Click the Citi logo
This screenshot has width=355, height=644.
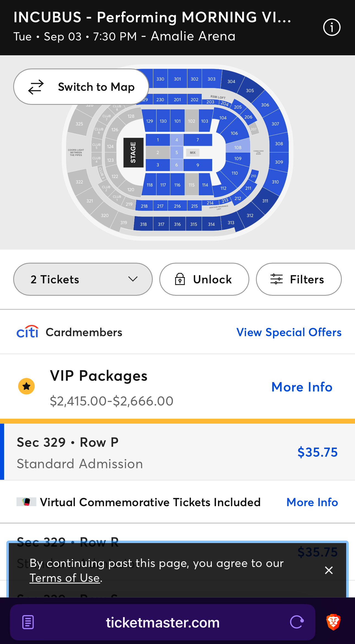point(28,332)
